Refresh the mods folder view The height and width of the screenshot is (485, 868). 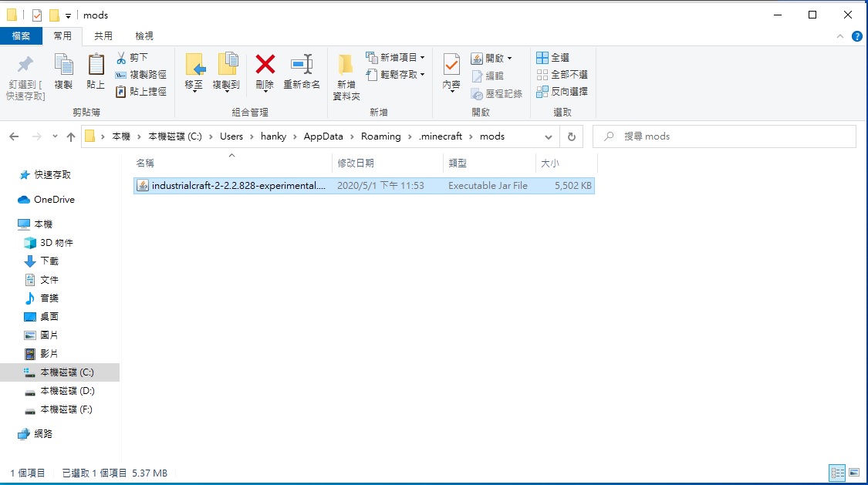pos(572,136)
